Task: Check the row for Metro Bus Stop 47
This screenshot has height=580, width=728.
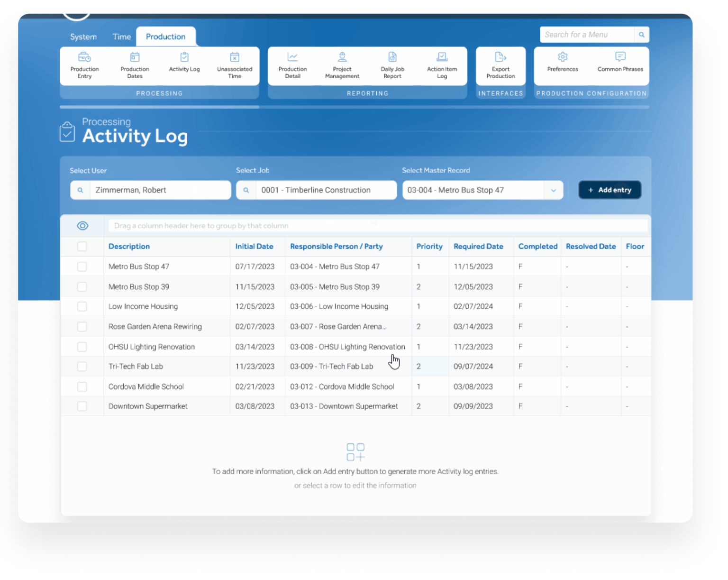Action: tap(82, 267)
